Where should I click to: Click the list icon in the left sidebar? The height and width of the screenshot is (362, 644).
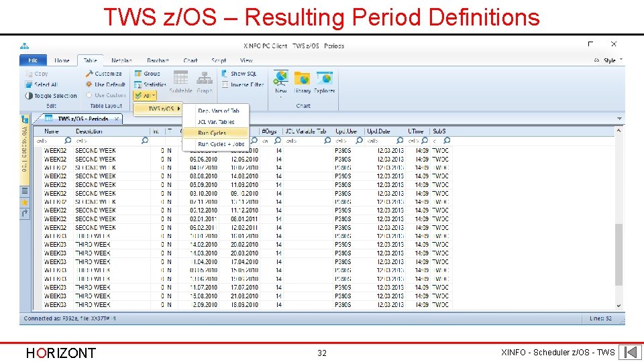click(x=25, y=191)
